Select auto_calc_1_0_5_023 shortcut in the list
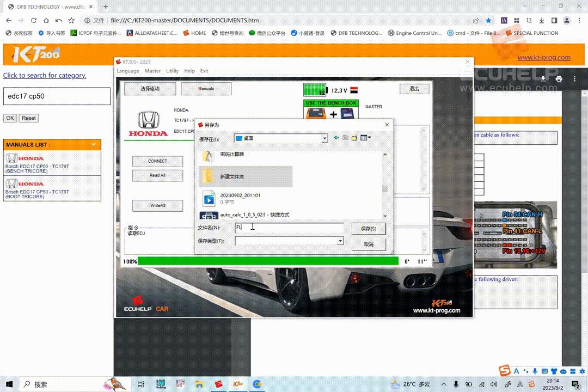The image size is (588, 392). (246, 215)
